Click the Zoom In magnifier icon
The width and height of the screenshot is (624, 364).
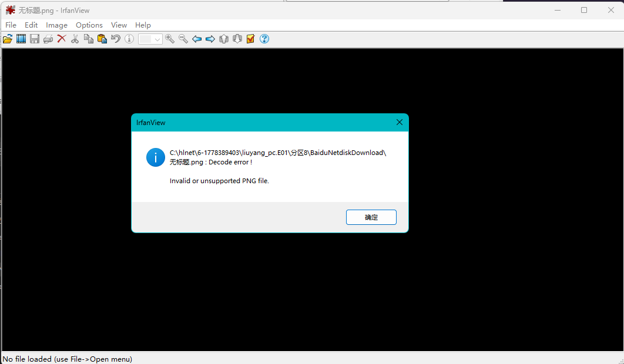pyautogui.click(x=170, y=39)
